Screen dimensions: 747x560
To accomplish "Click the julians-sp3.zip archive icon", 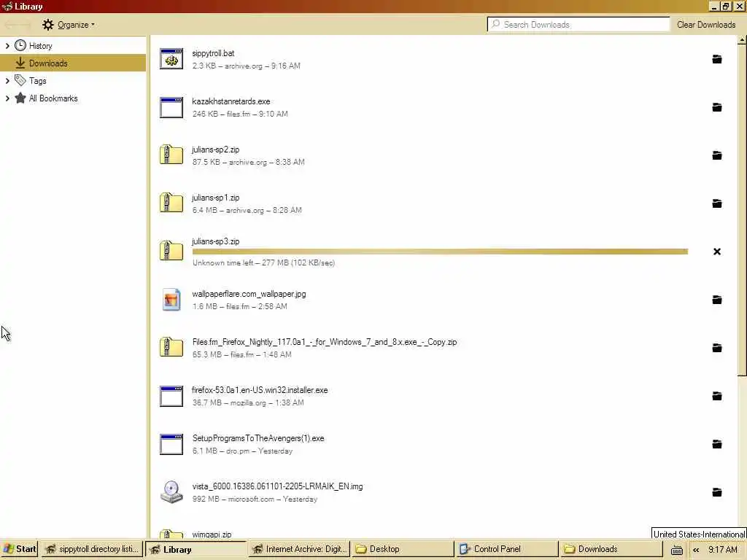I will tap(171, 251).
